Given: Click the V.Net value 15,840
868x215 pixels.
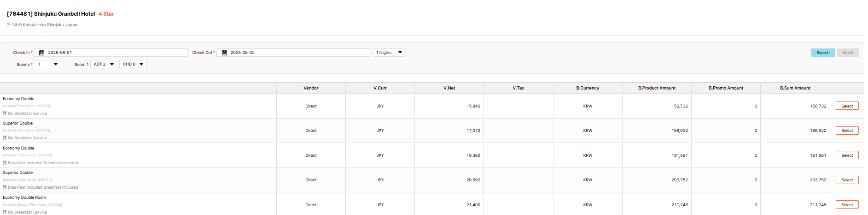Looking at the screenshot, I should 473,106.
